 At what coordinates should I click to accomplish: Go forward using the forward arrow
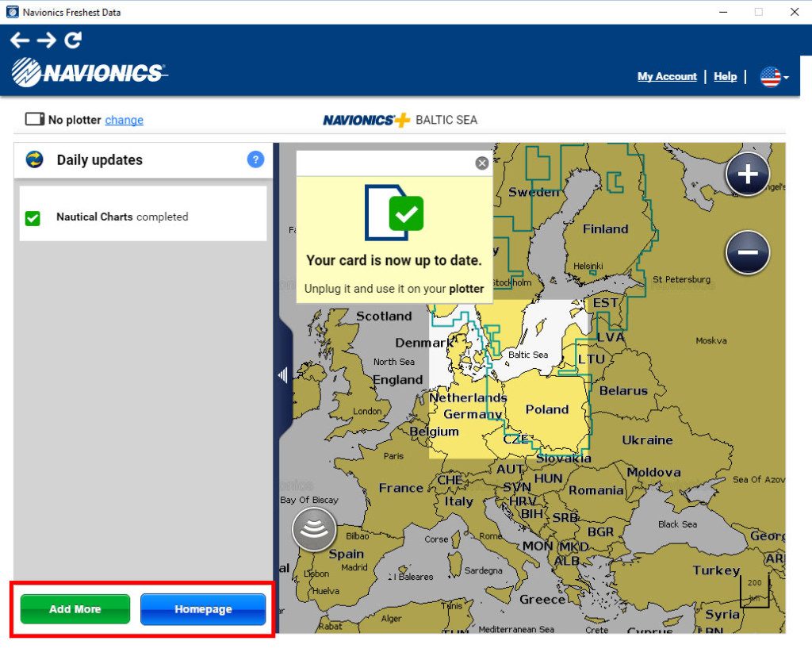[x=47, y=40]
